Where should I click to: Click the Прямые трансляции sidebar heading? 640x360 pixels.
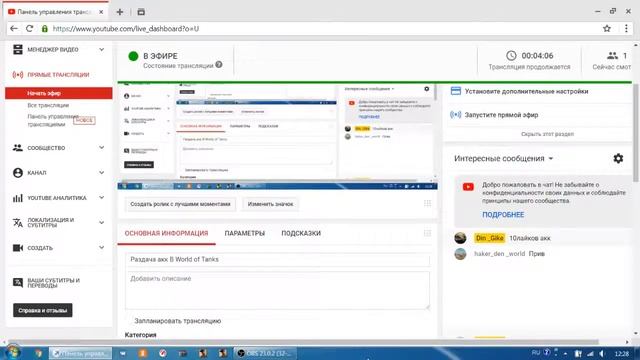point(58,75)
